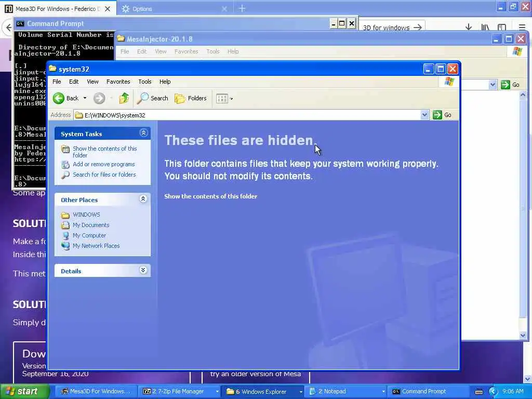Expand address dropdown in MesaInjector window

pos(493,85)
